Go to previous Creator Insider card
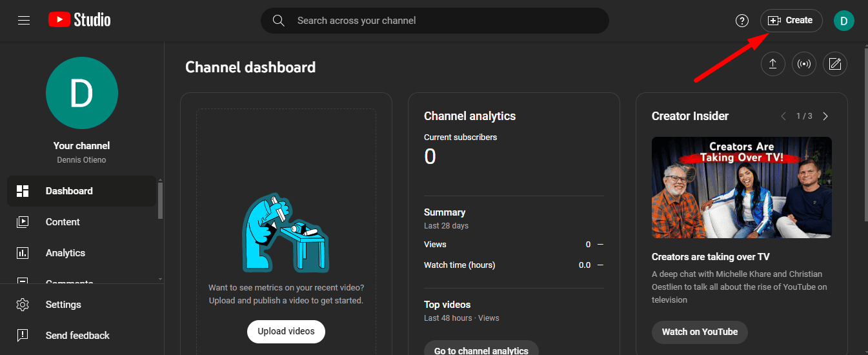Image resolution: width=868 pixels, height=355 pixels. pos(783,116)
